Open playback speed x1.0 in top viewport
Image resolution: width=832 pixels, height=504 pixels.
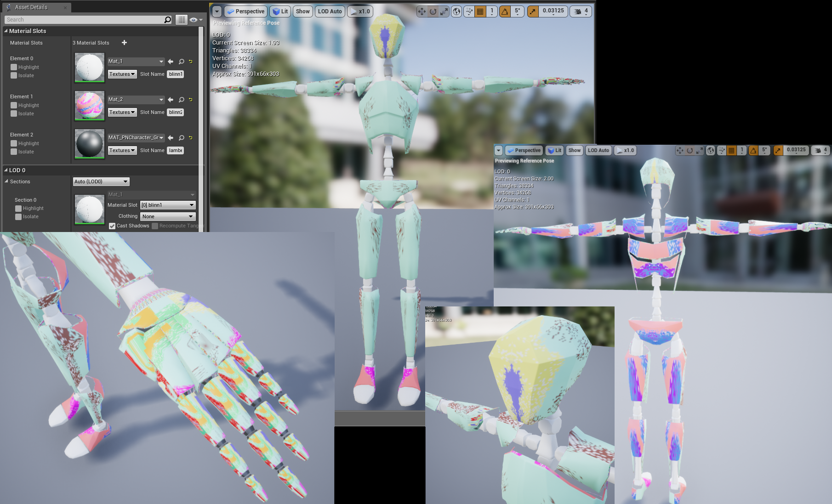click(x=360, y=11)
